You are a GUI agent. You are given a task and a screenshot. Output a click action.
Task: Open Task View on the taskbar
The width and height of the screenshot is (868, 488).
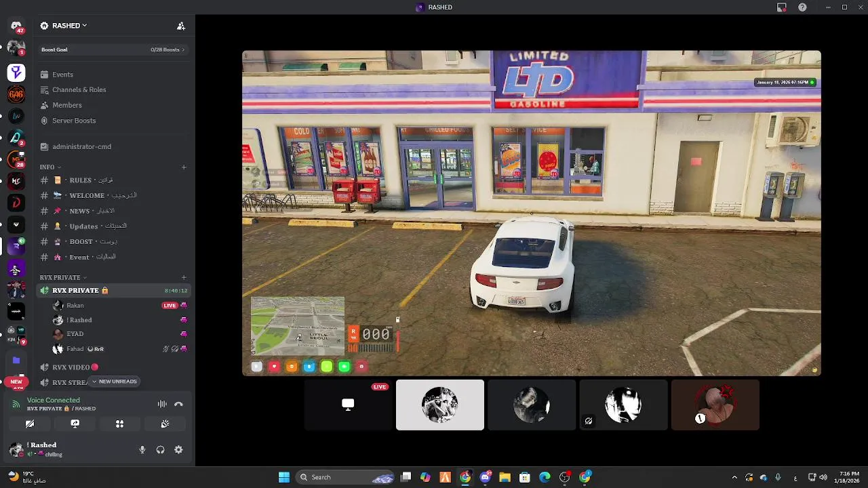[406, 477]
